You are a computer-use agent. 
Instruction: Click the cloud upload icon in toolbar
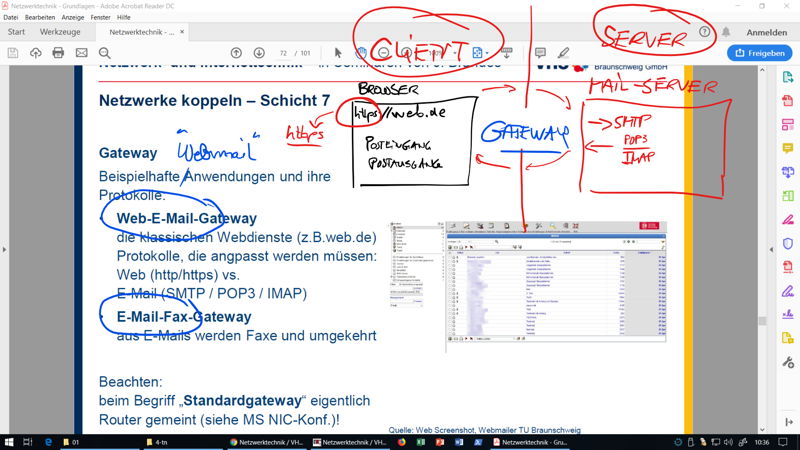pyautogui.click(x=36, y=53)
